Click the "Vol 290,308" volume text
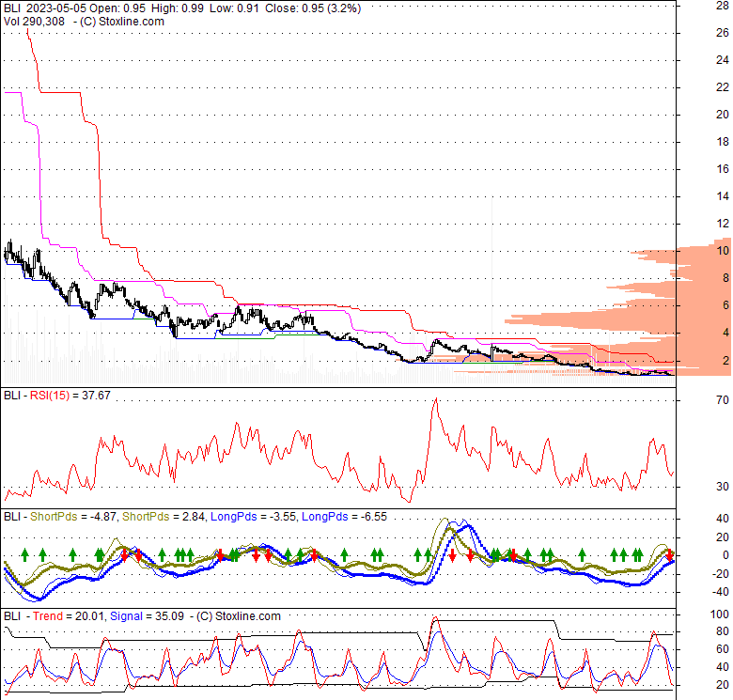 (x=34, y=22)
